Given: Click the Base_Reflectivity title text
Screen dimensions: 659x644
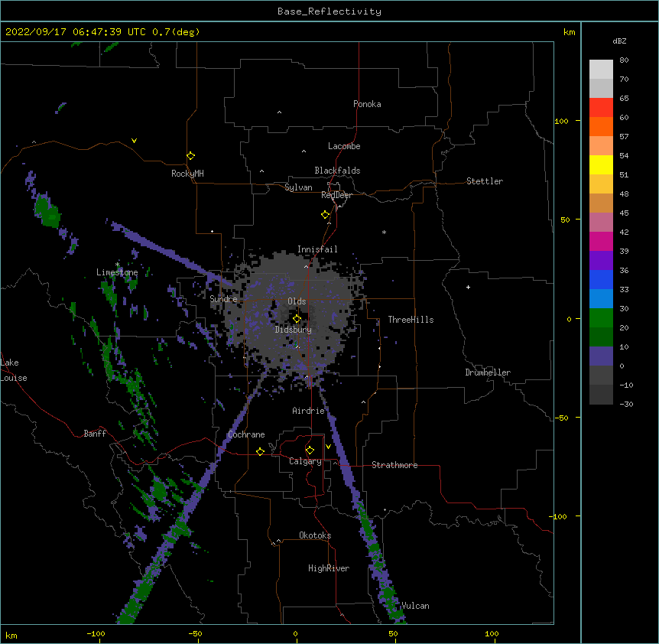Looking at the screenshot, I should pos(329,11).
